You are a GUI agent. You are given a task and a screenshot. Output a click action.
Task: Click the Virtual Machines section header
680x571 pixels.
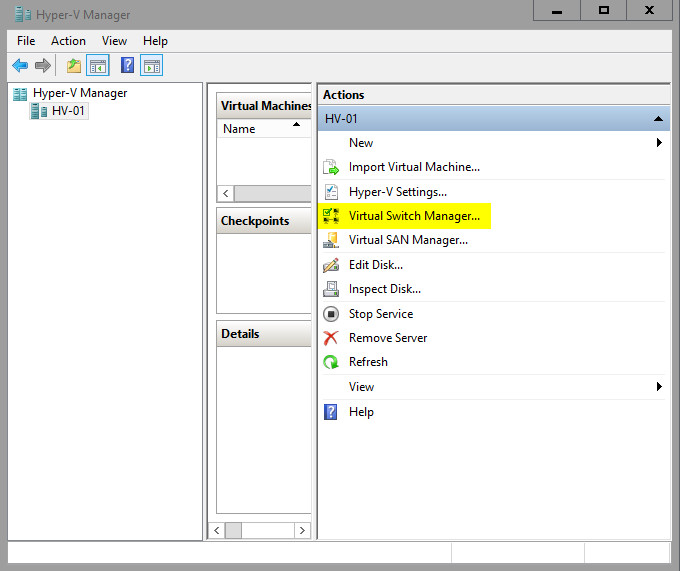(x=264, y=105)
